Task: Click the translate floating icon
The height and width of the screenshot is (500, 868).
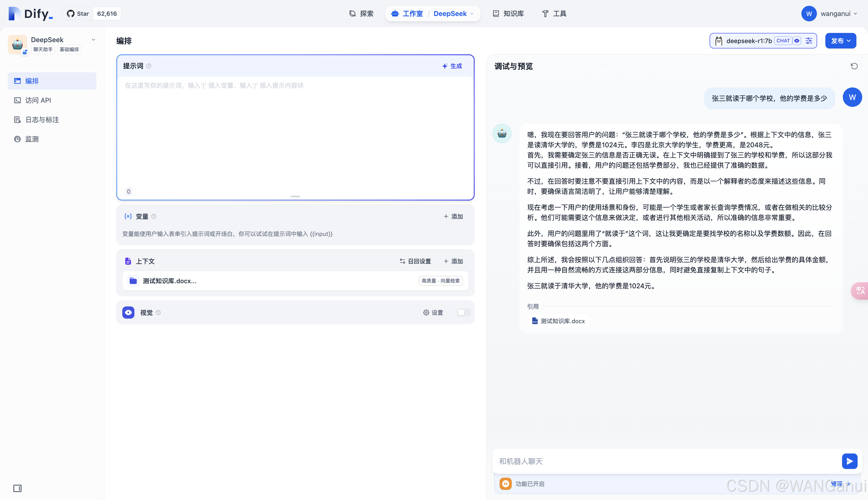Action: click(860, 290)
